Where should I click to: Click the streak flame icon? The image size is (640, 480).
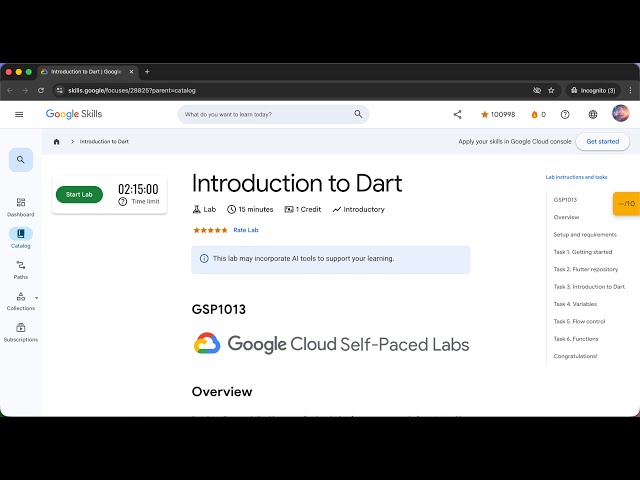pos(534,114)
